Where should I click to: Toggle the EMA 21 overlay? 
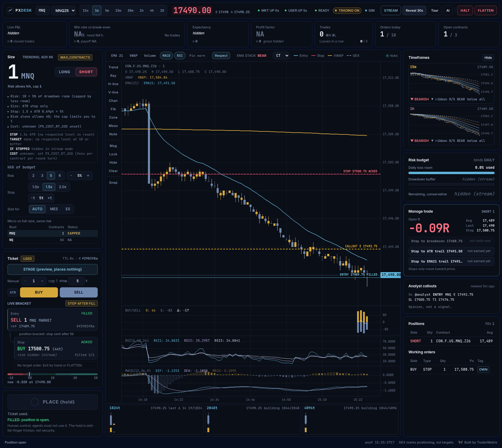(117, 56)
